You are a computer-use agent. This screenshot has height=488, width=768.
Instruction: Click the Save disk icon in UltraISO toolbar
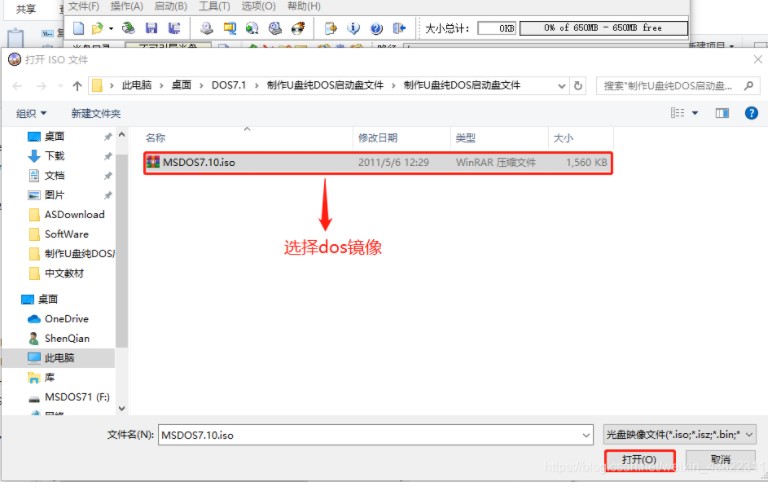[151, 28]
